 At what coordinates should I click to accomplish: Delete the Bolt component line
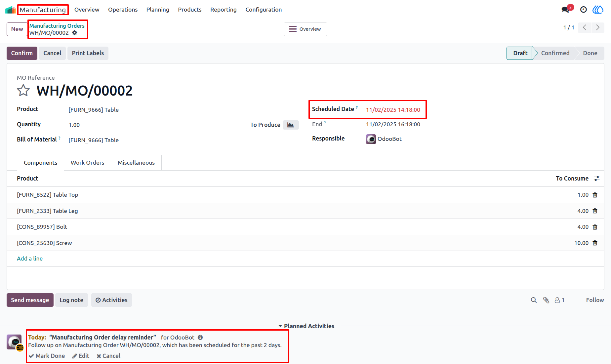pos(595,227)
